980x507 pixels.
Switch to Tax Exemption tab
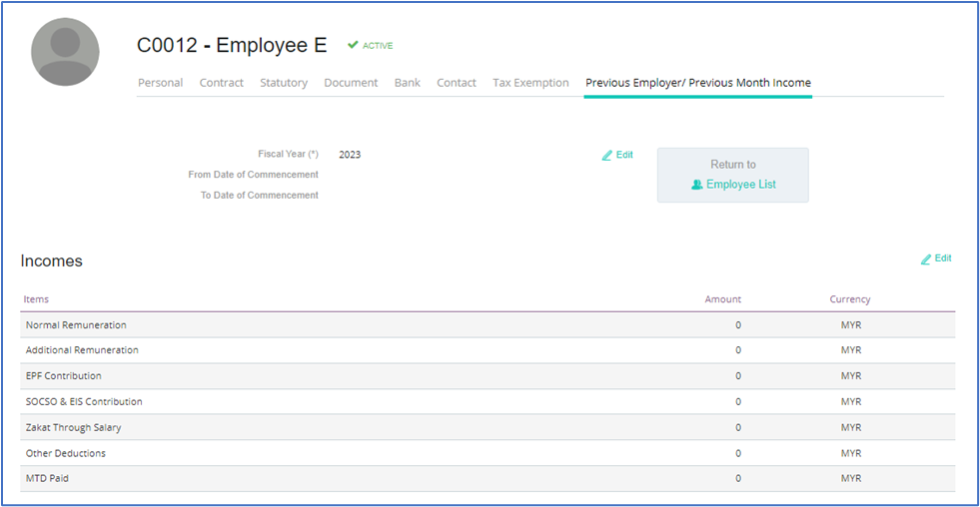pyautogui.click(x=530, y=83)
